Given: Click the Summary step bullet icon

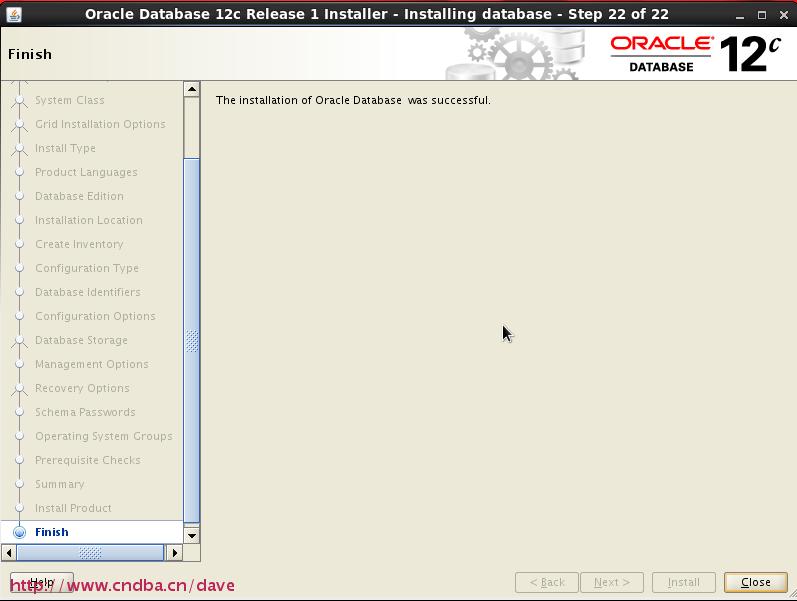Looking at the screenshot, I should click(19, 484).
